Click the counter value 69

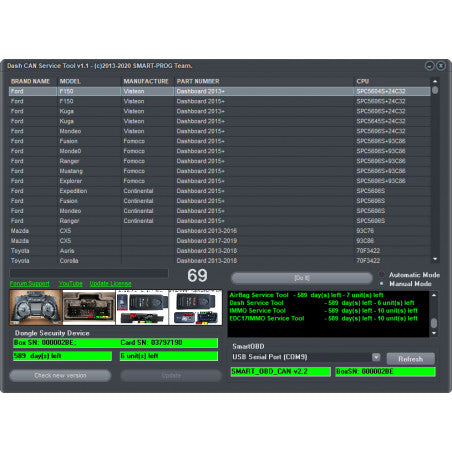(197, 276)
